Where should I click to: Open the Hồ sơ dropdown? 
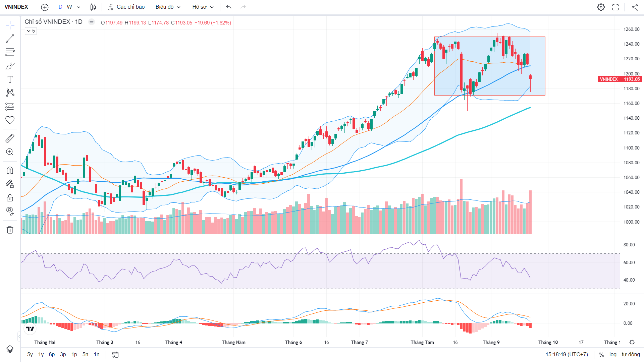pos(203,7)
